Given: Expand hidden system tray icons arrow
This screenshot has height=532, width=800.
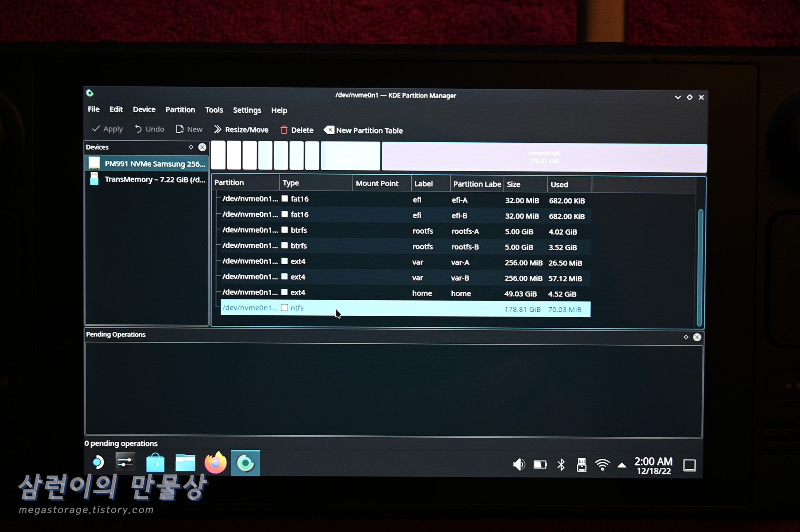Looking at the screenshot, I should tap(622, 465).
